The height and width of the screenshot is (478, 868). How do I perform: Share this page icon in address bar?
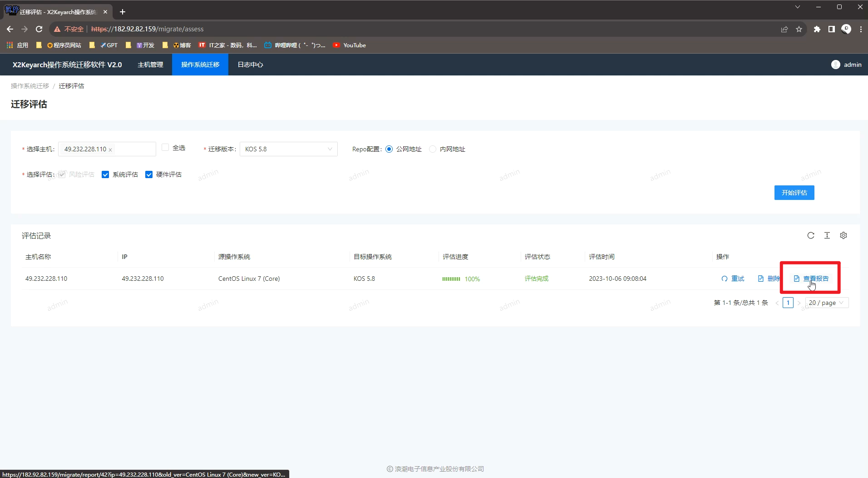[784, 29]
